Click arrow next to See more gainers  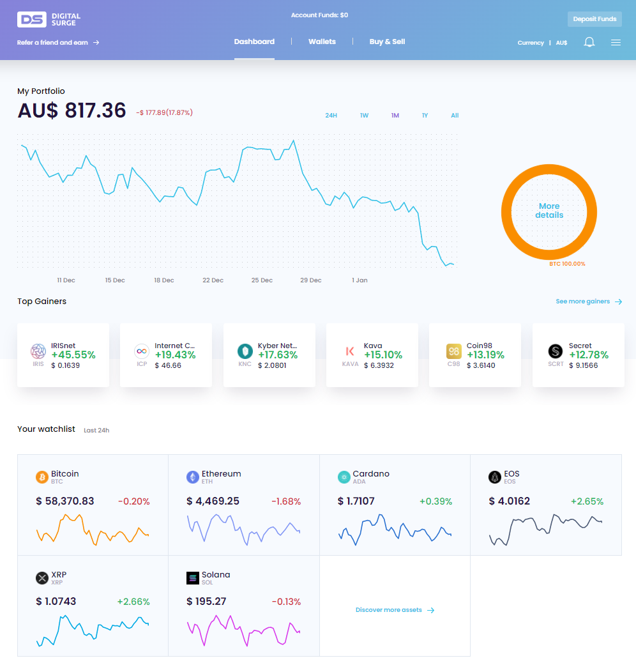click(619, 302)
